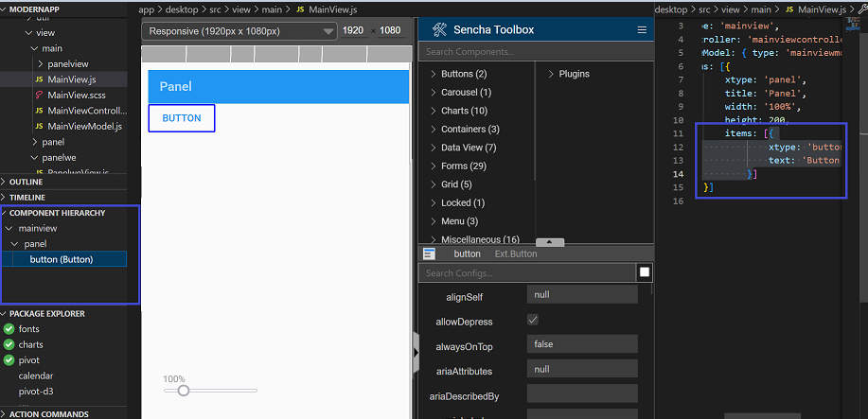The image size is (868, 419).
Task: Click the BUTTON in the design preview
Action: 182,118
